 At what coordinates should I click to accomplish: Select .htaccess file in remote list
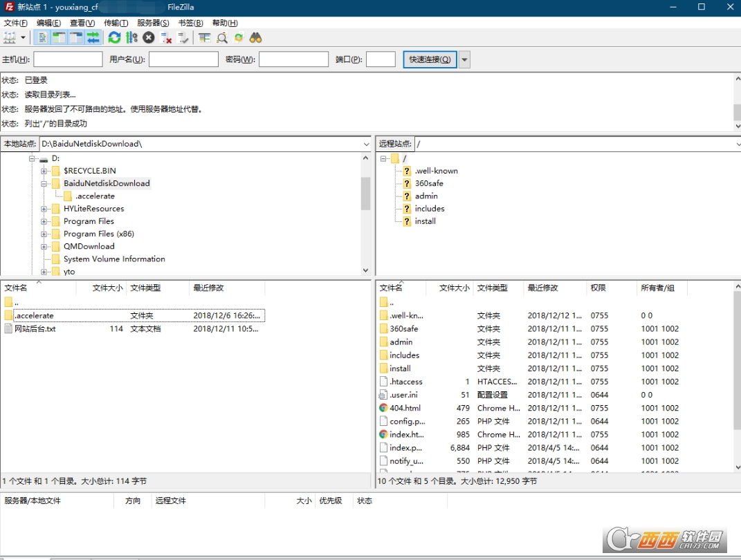[406, 382]
